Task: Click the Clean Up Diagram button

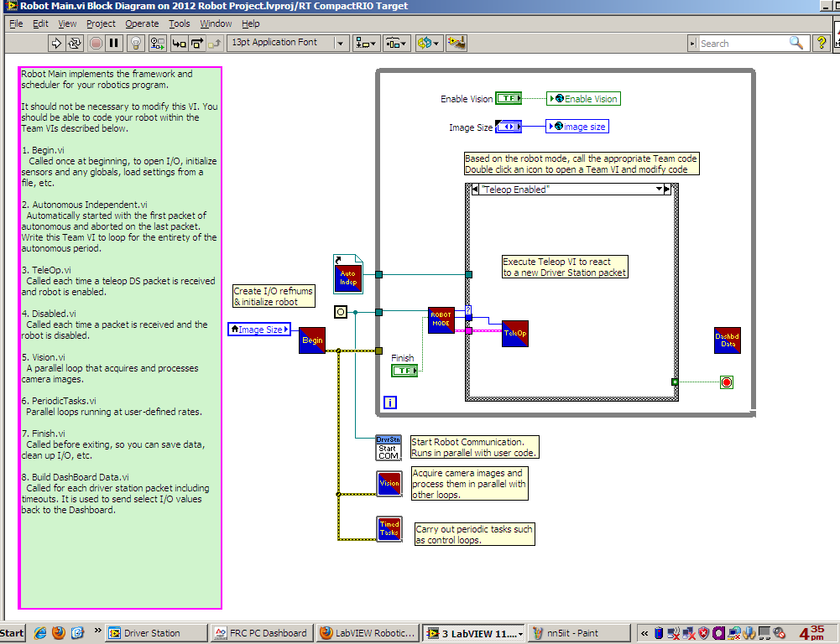Action: tap(457, 43)
